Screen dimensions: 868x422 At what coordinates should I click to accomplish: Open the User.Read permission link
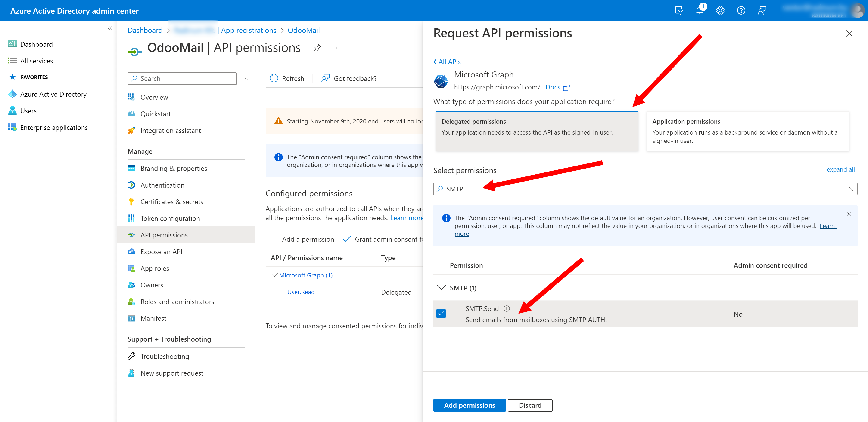click(301, 292)
